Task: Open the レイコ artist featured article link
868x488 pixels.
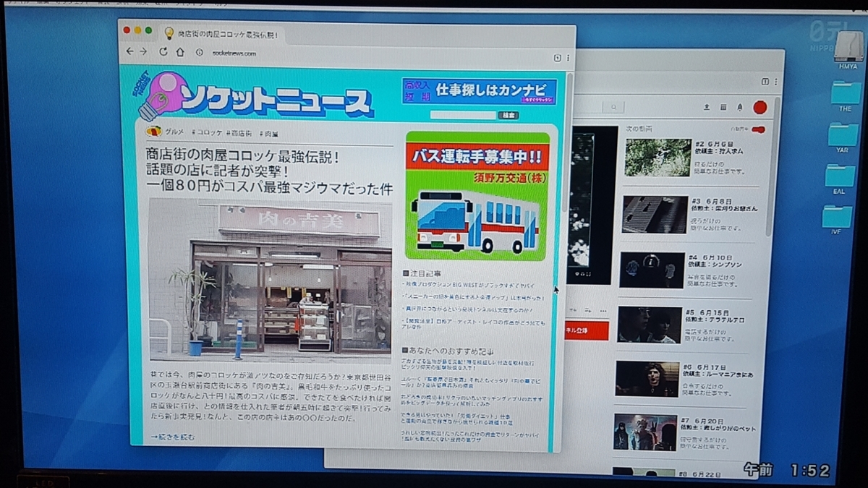Action: tap(474, 323)
